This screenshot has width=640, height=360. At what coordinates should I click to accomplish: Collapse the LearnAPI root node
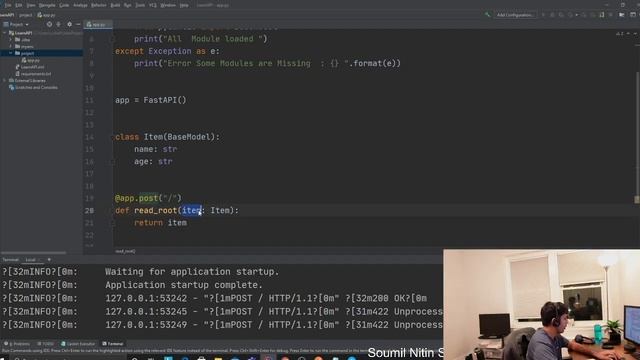coord(4,33)
